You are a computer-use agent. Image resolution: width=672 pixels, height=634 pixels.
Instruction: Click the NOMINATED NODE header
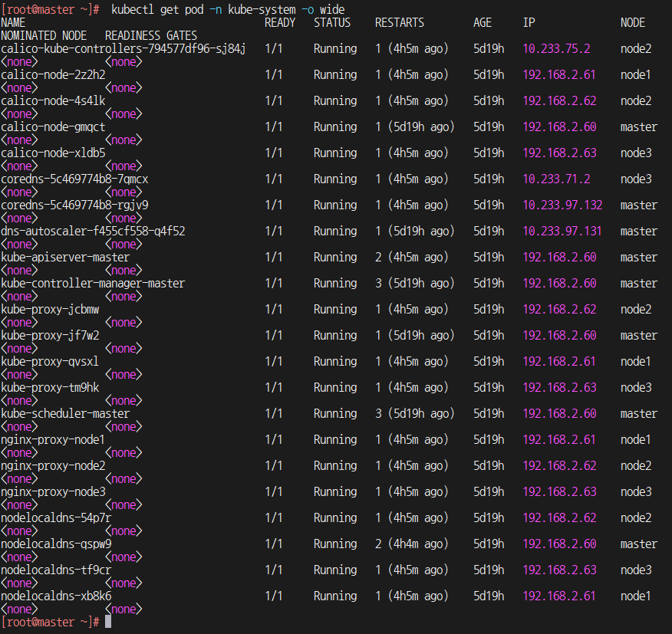44,35
